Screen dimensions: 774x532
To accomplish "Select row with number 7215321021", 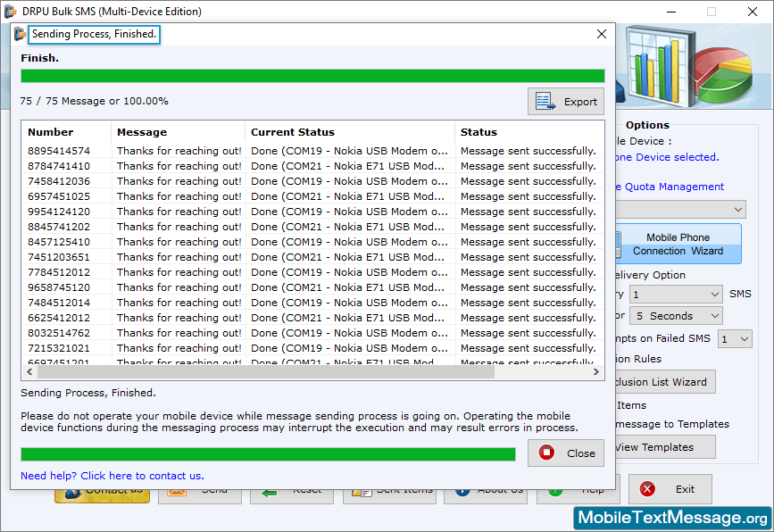I will pos(312,348).
